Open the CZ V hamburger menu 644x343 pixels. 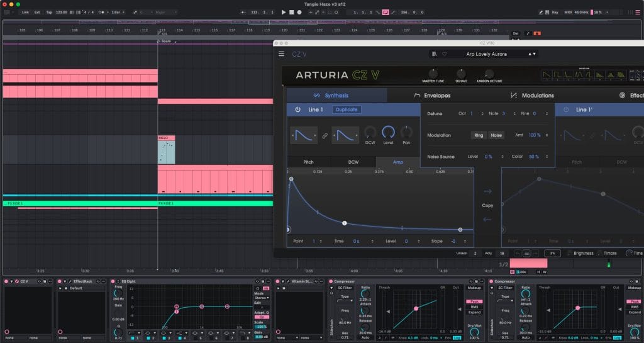(x=281, y=54)
